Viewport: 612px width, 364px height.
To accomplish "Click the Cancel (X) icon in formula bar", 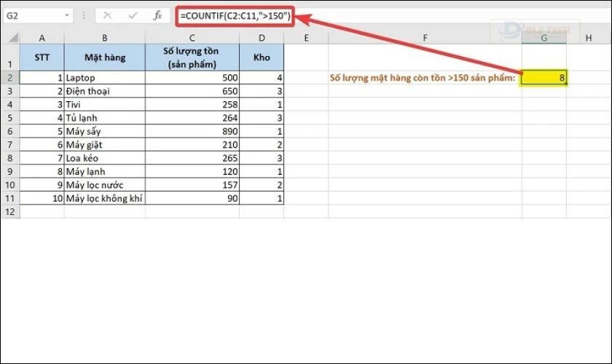I will click(107, 15).
